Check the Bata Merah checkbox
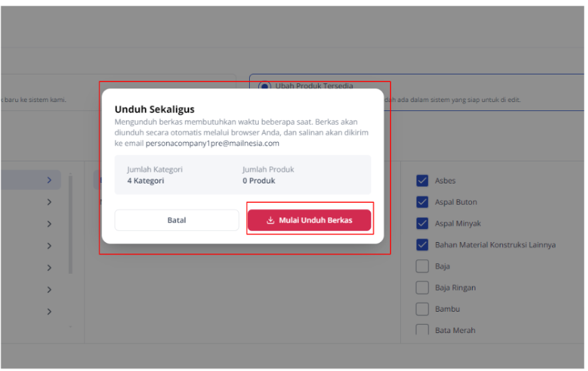Screen dimensions: 588x371 pyautogui.click(x=422, y=330)
